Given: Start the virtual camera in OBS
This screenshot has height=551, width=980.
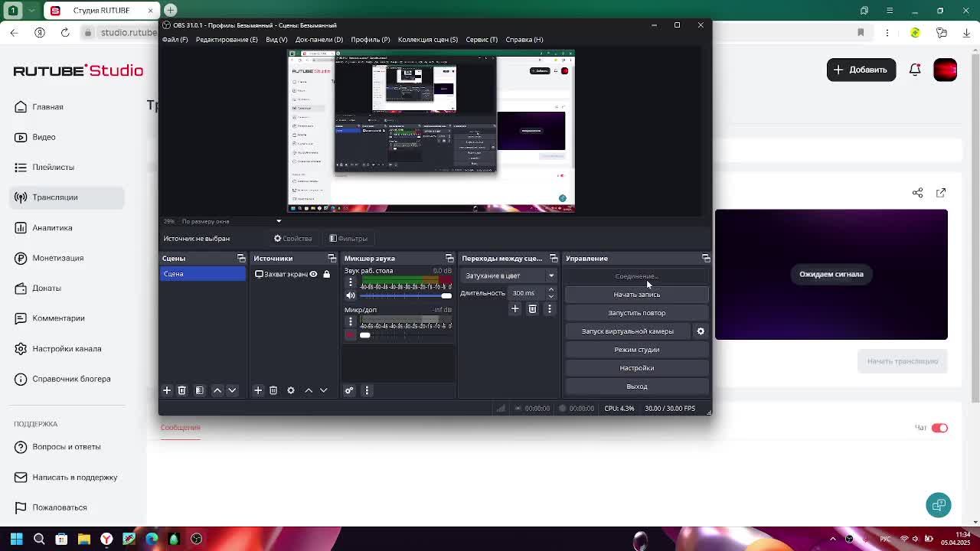Looking at the screenshot, I should (x=628, y=331).
